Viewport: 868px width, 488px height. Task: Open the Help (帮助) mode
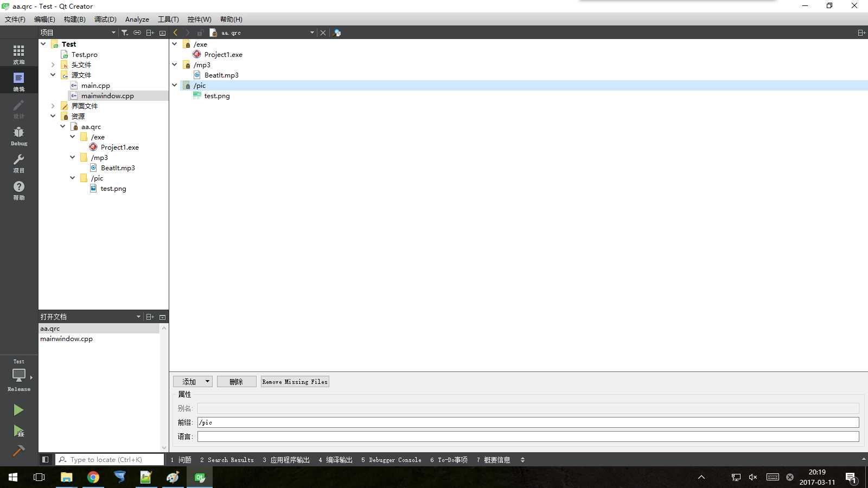coord(19,190)
